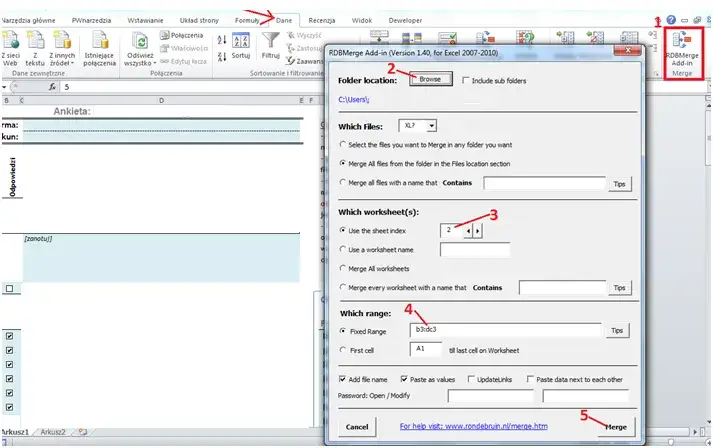Switch to the Recenzja ribbon tab

point(322,20)
